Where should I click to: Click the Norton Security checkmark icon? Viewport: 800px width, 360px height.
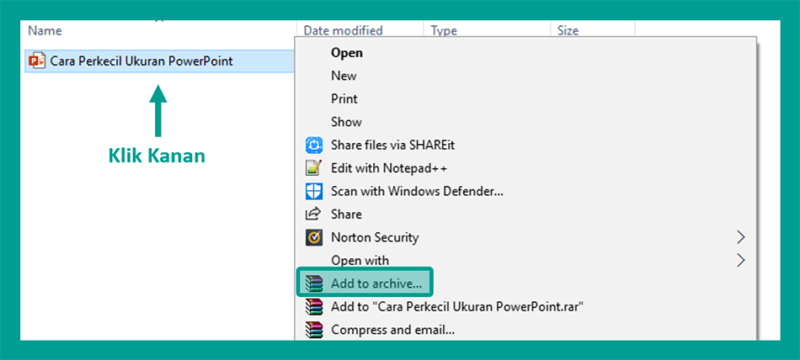pos(314,237)
